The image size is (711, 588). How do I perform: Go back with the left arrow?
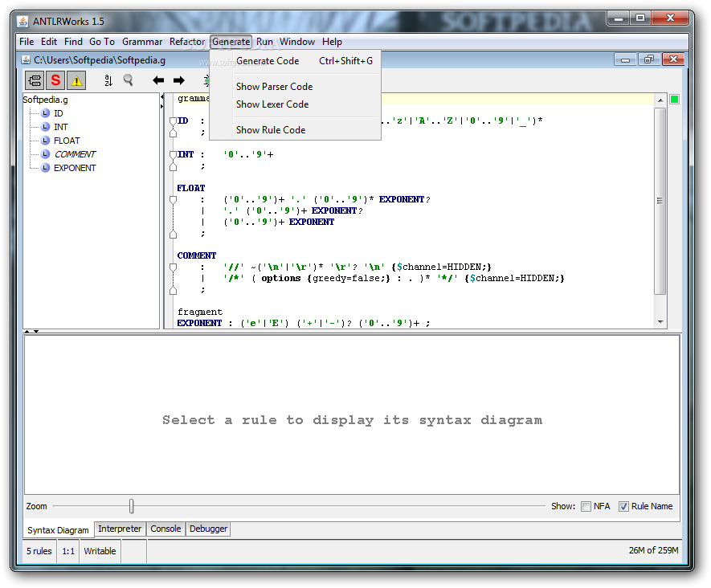(158, 80)
